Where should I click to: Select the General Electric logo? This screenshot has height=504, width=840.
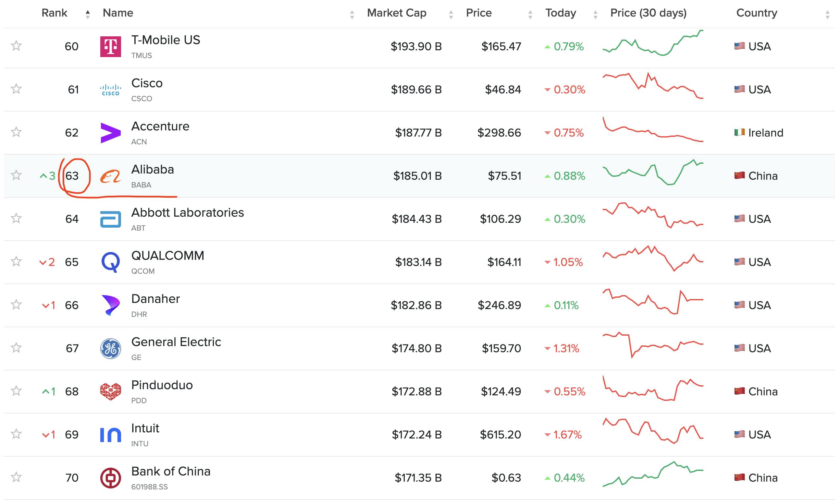[110, 348]
